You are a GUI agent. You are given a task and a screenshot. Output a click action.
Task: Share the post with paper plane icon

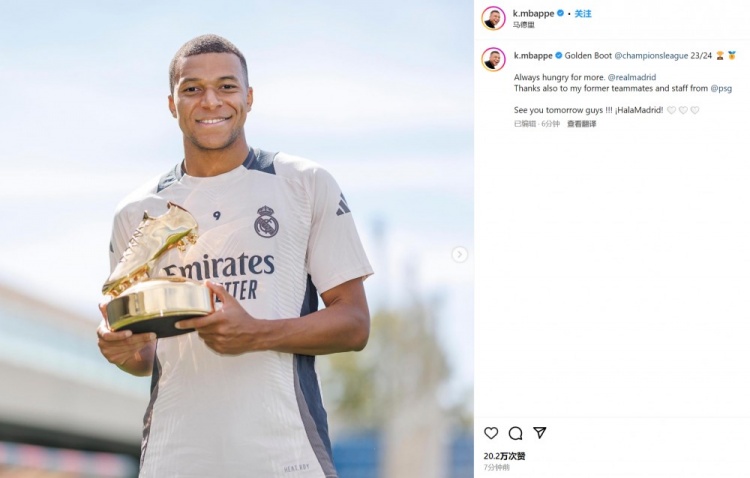pyautogui.click(x=540, y=433)
